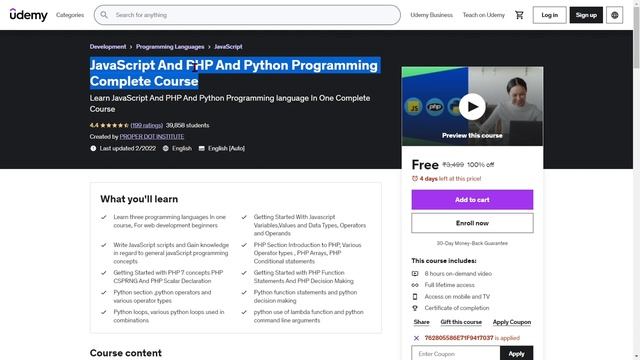Click '30-Day Money-Back Guarantee' text

472,243
